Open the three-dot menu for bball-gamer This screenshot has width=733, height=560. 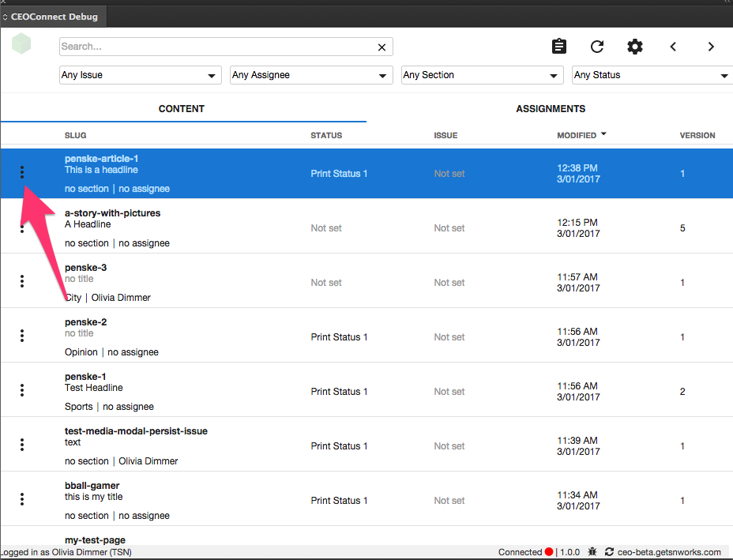tap(22, 499)
